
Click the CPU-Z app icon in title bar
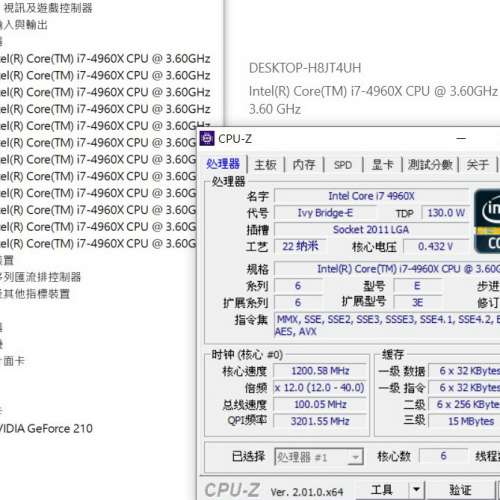(207, 138)
